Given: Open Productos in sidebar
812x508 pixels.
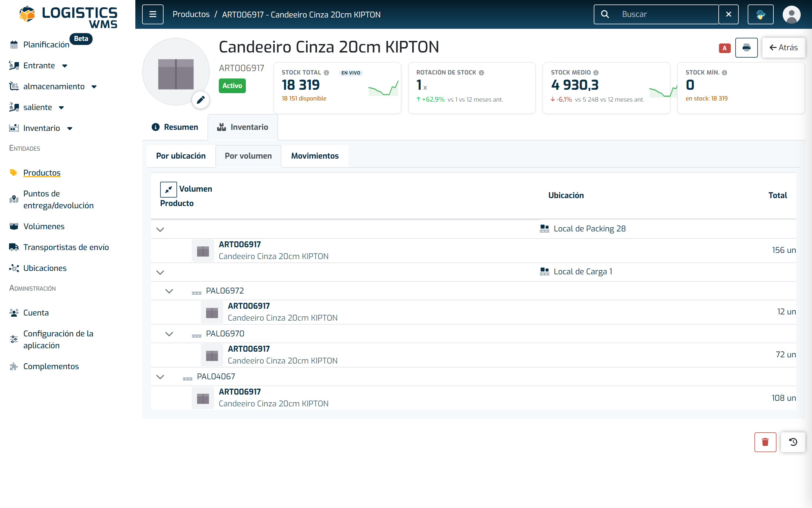Looking at the screenshot, I should [x=42, y=173].
